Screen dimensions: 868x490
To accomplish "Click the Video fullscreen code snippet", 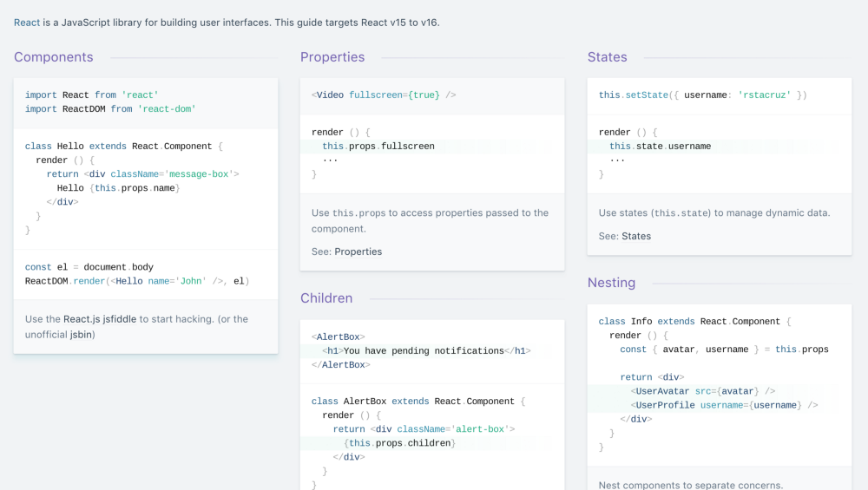I will click(384, 95).
